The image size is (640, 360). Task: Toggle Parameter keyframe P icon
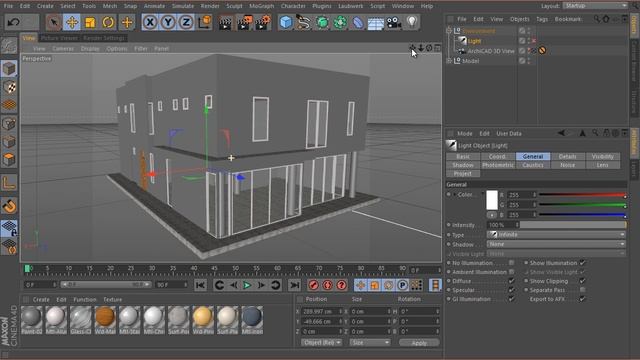[x=402, y=285]
